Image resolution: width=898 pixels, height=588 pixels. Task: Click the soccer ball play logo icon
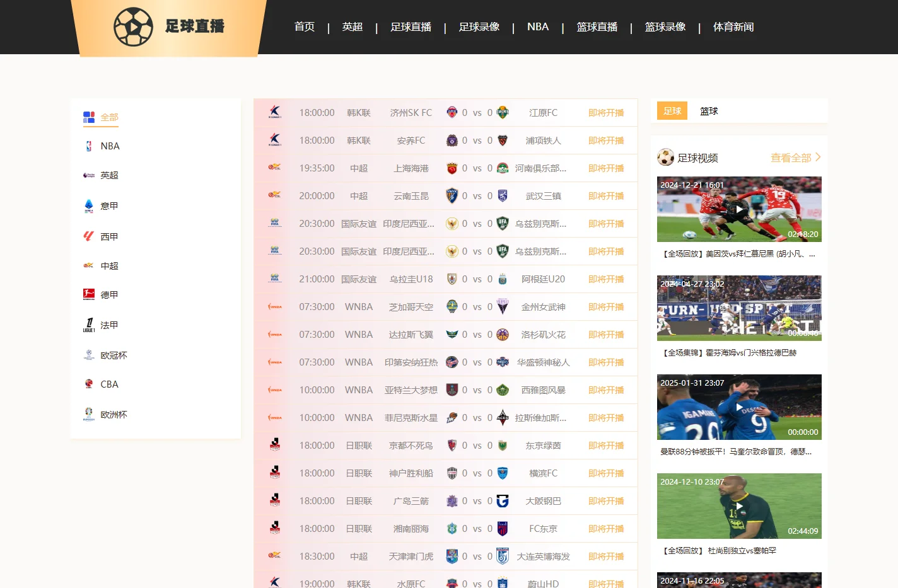point(133,27)
